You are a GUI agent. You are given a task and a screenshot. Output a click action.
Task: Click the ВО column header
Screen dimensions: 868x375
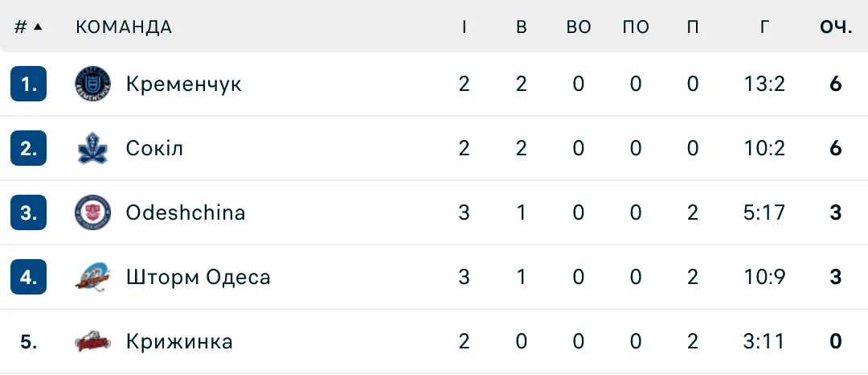coord(579,27)
